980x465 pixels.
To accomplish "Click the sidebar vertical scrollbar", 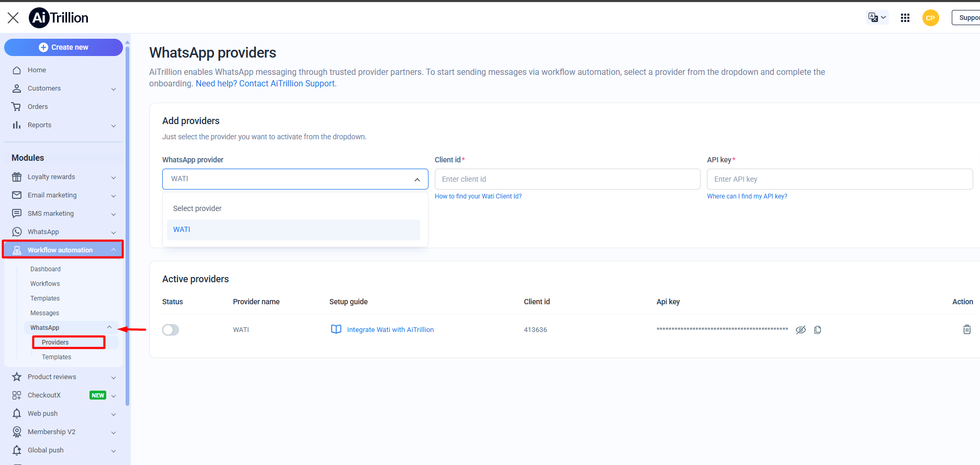I will pos(127,225).
